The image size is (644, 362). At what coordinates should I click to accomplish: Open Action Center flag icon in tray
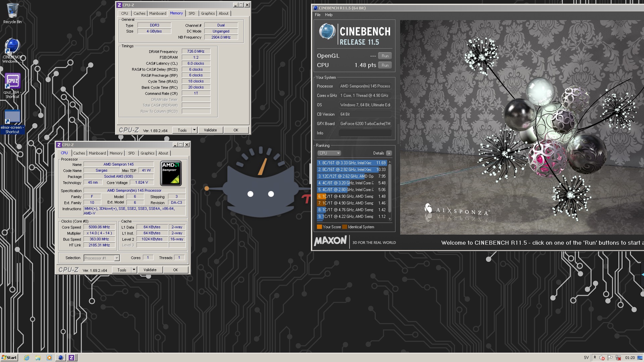[x=610, y=358]
